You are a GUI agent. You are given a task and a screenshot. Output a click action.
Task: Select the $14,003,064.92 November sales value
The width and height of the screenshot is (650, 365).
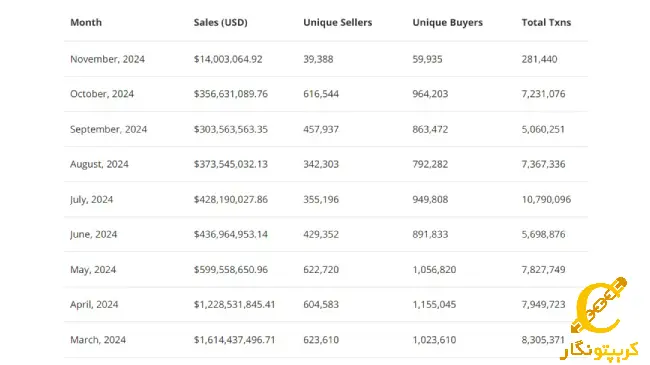coord(228,59)
